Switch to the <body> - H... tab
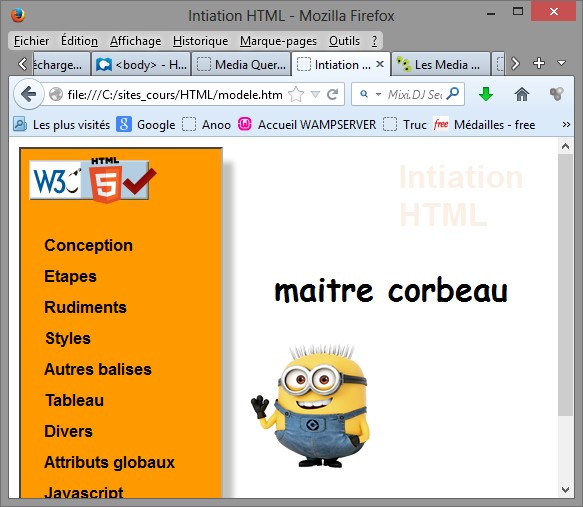The image size is (583, 507). pyautogui.click(x=141, y=64)
